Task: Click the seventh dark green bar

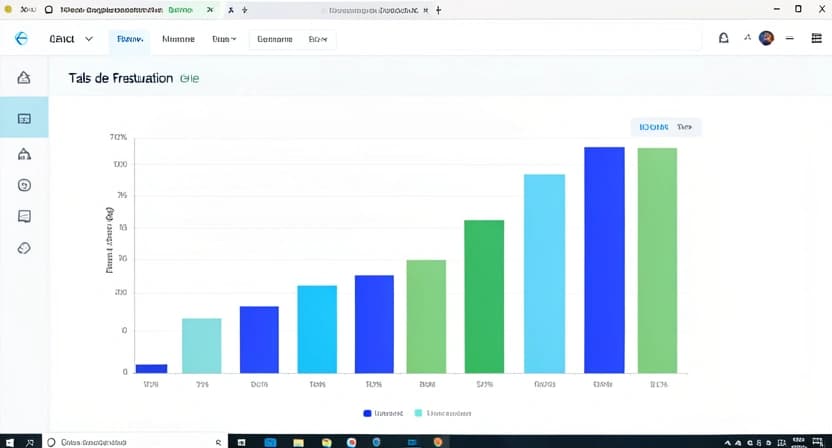Action: (x=484, y=296)
